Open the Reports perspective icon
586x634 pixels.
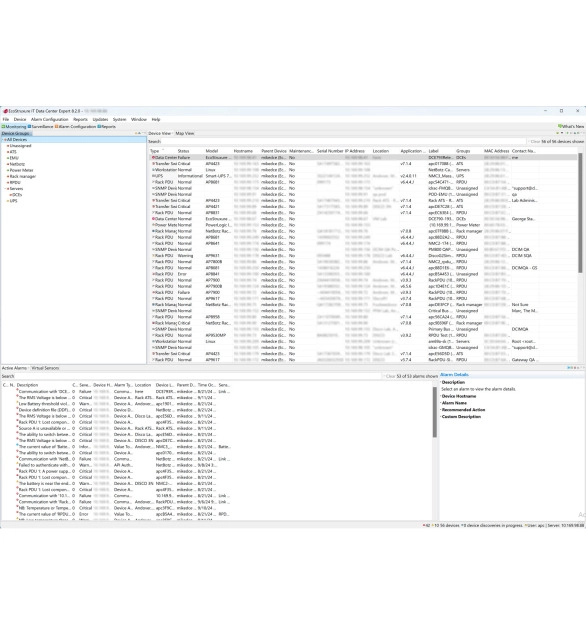pyautogui.click(x=99, y=127)
